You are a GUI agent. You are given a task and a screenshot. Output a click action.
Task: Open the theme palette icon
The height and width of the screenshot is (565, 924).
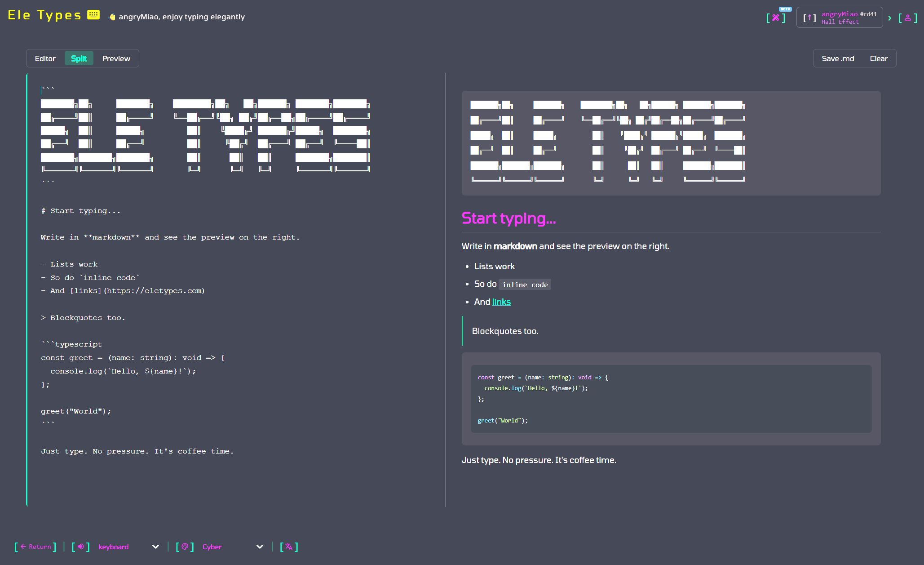coord(185,547)
